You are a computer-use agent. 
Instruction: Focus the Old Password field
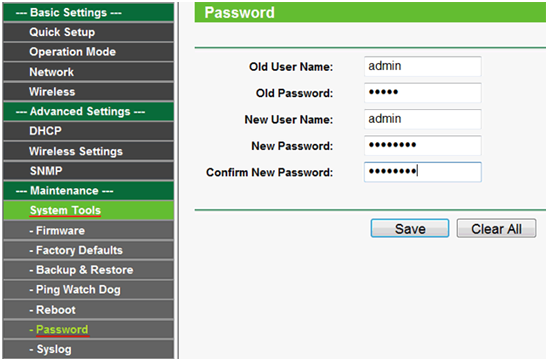coord(423,93)
